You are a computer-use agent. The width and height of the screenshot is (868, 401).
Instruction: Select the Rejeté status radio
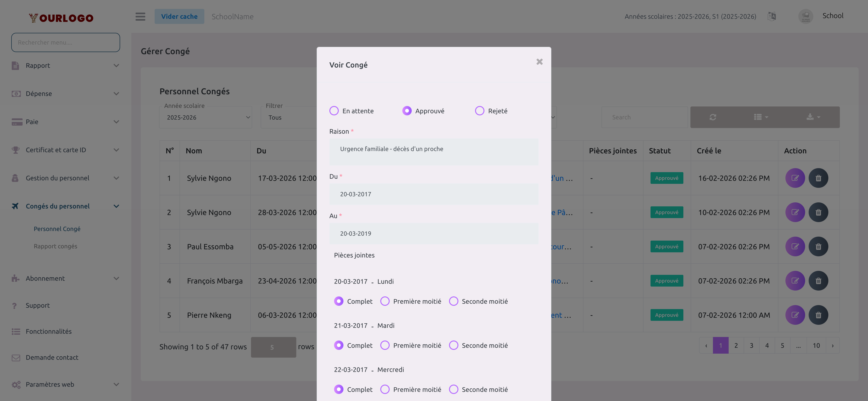click(480, 111)
